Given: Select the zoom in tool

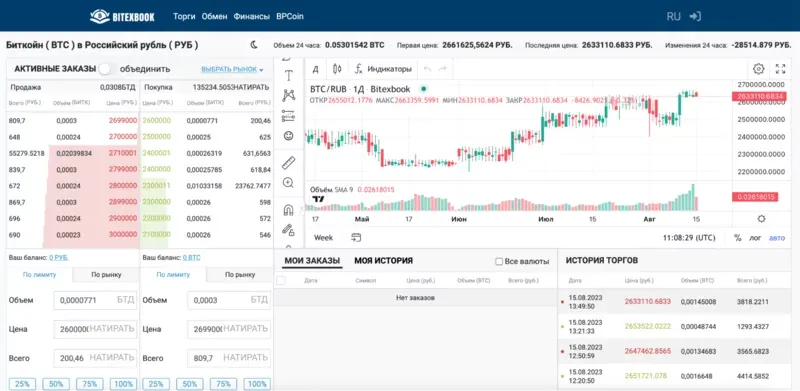Looking at the screenshot, I should point(288,183).
